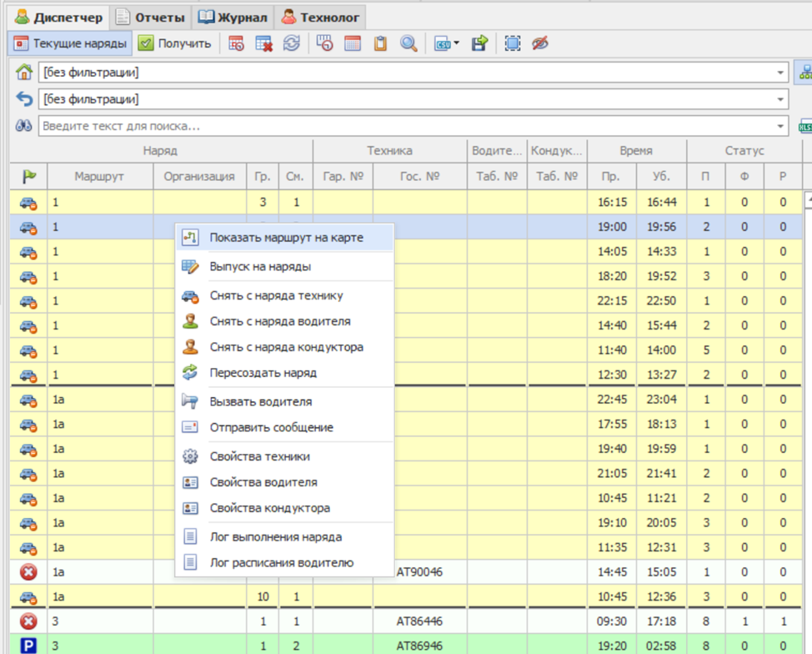Click the Получить button

point(175,43)
